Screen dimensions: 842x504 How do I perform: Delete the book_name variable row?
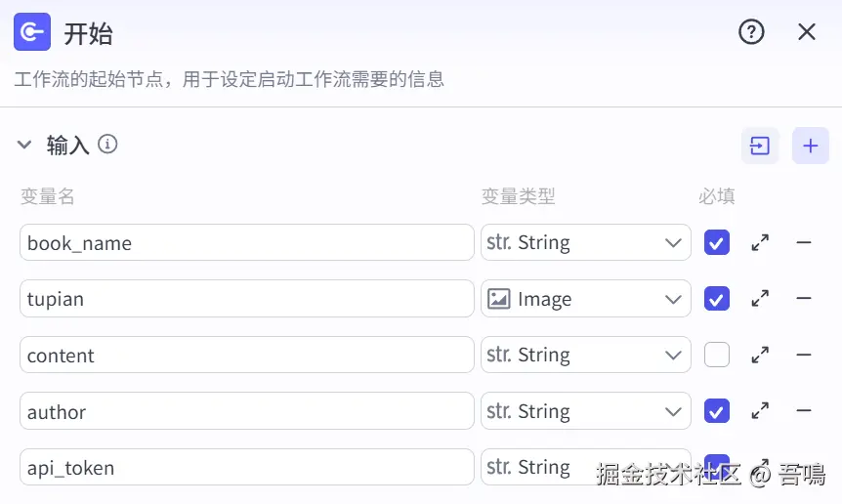(804, 242)
